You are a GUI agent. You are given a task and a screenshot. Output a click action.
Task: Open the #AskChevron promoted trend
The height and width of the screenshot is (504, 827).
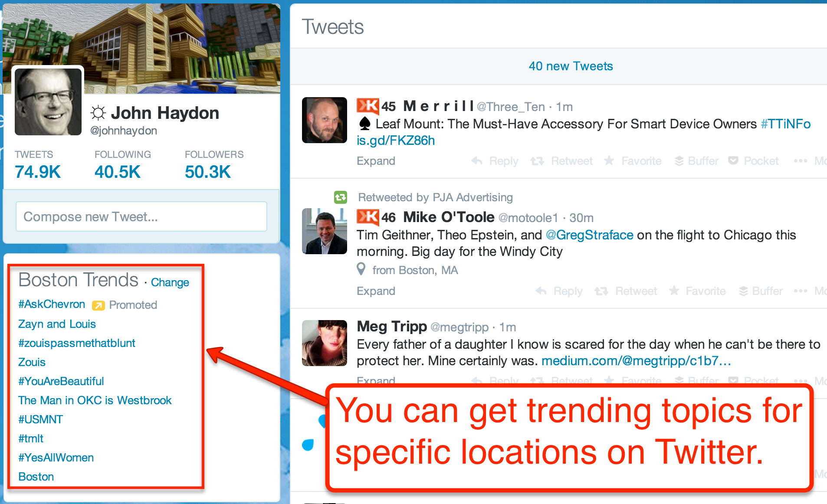pyautogui.click(x=52, y=304)
